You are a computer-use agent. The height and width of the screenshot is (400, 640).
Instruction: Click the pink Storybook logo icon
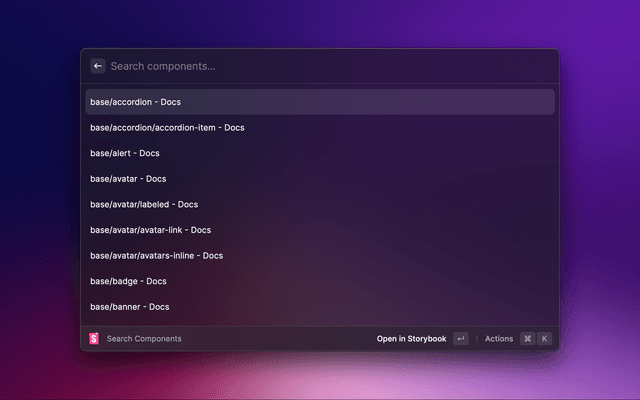pyautogui.click(x=94, y=339)
